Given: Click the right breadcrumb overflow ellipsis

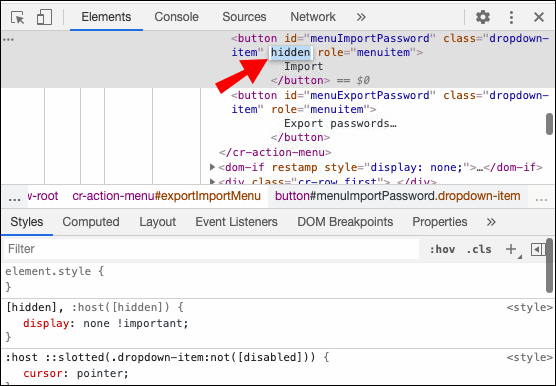Looking at the screenshot, I should [x=541, y=197].
